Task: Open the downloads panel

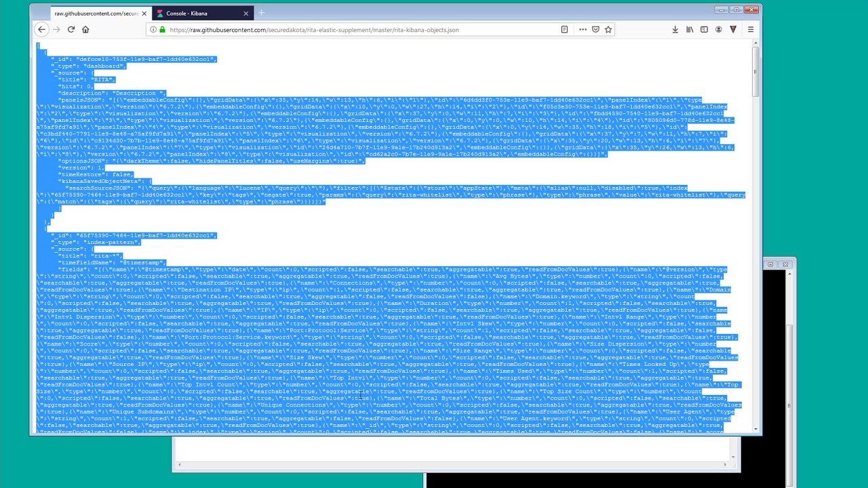Action: [675, 29]
